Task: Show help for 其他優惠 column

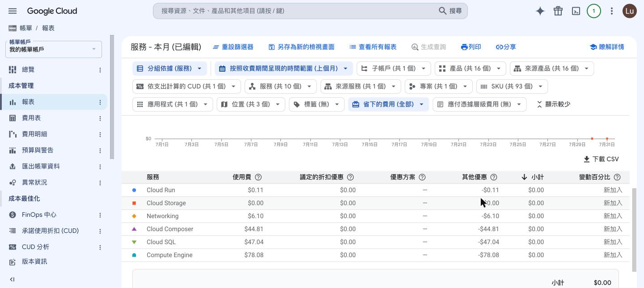Action: (x=494, y=177)
